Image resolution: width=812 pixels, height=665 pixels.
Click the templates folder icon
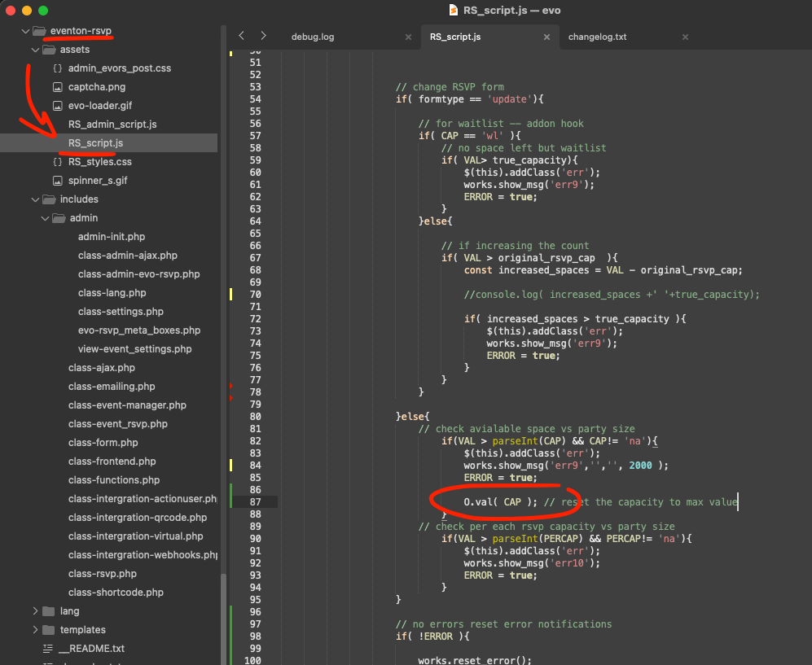[49, 630]
